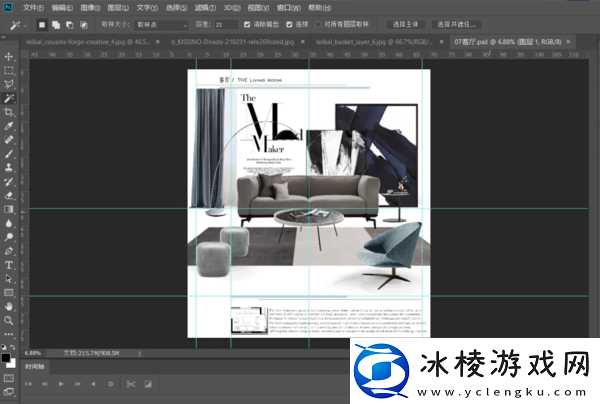Image resolution: width=600 pixels, height=404 pixels.
Task: Toggle the 消除锯齿 anti-alias checkbox
Action: coord(247,24)
